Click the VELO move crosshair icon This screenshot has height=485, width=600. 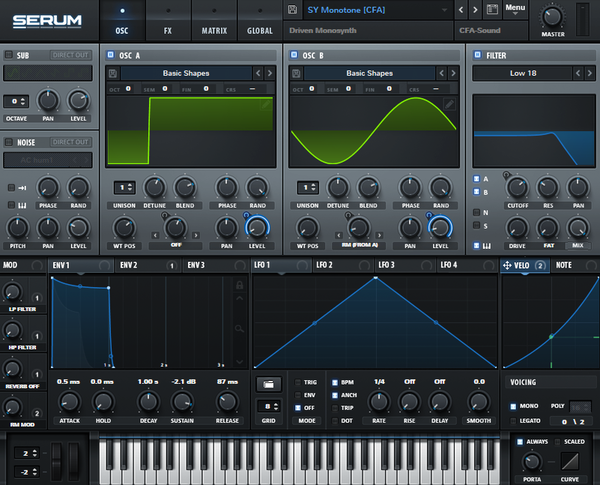click(507, 265)
